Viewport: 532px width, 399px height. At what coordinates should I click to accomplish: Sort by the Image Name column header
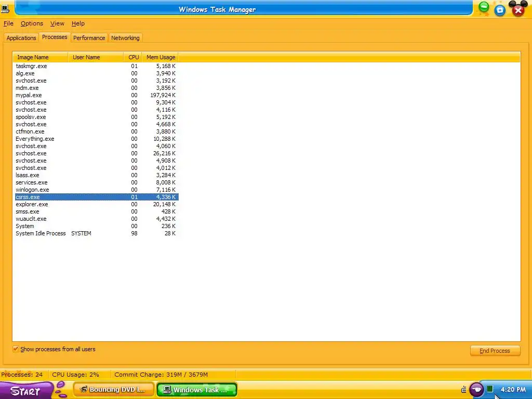tap(41, 57)
